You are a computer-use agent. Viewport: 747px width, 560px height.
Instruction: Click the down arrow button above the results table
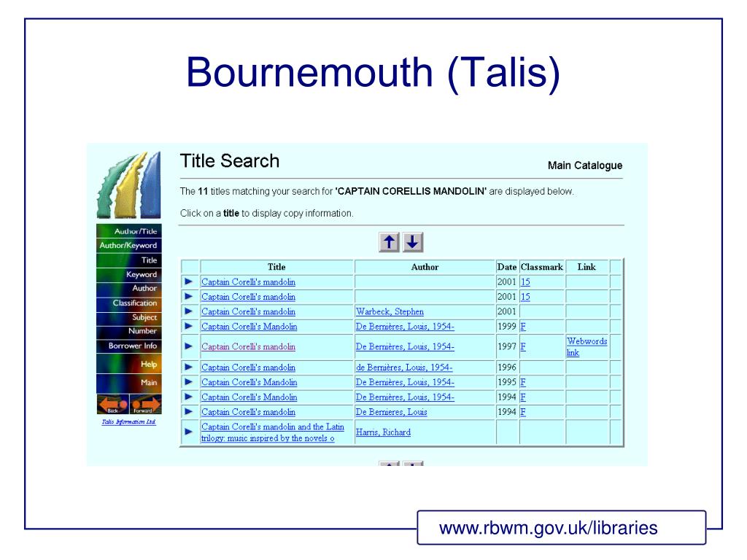coord(413,242)
